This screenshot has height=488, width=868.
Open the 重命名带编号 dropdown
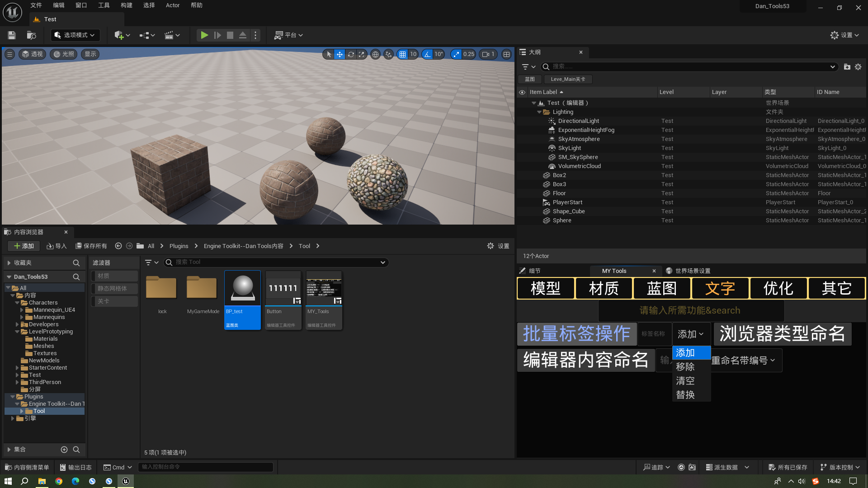pyautogui.click(x=743, y=361)
